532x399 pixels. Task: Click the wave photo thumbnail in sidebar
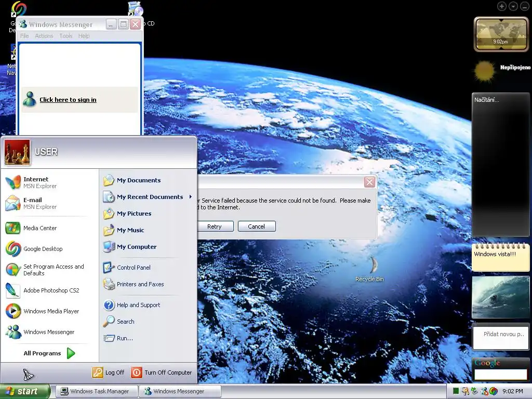click(501, 297)
